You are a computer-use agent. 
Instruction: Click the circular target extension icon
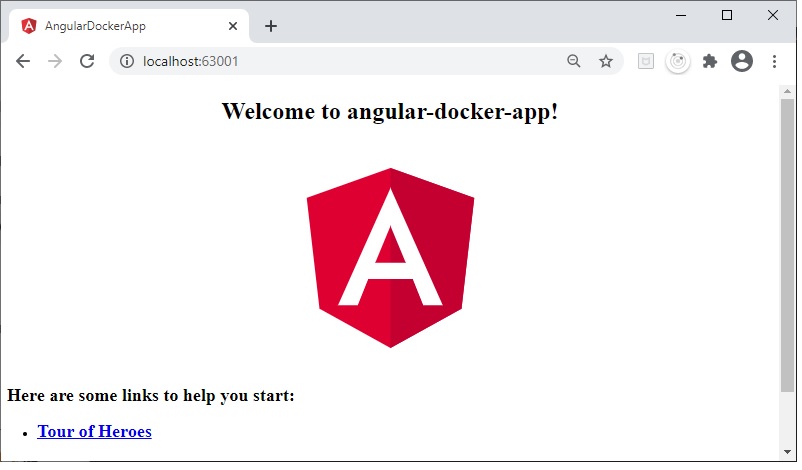click(x=678, y=61)
